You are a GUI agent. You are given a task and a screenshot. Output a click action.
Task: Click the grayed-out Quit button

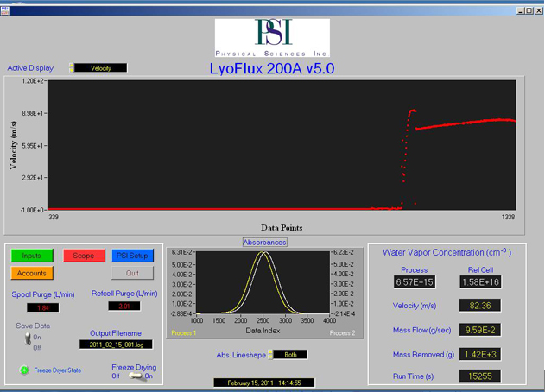[132, 273]
